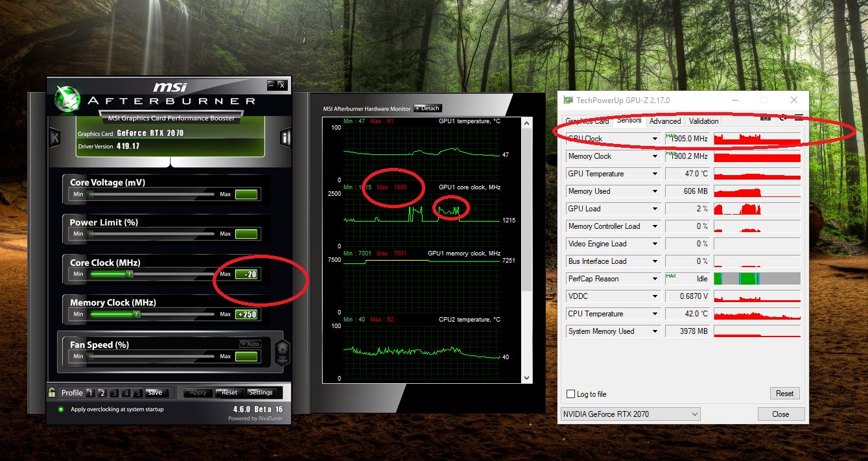Image resolution: width=868 pixels, height=461 pixels.
Task: Open the NVIDIA GeForce RTX 2070 selector
Action: (x=630, y=414)
